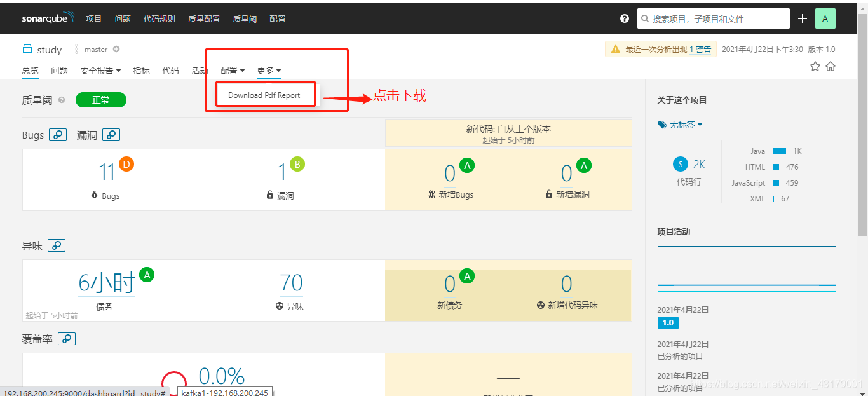Open 代码规则 in top navigation
This screenshot has height=396, width=868.
click(x=159, y=18)
